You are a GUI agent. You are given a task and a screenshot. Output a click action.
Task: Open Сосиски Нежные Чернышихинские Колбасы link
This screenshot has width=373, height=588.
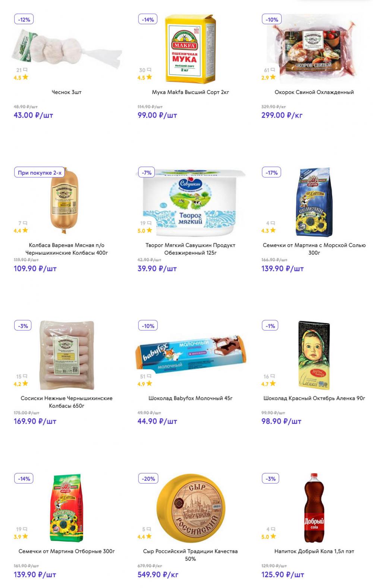point(66,402)
